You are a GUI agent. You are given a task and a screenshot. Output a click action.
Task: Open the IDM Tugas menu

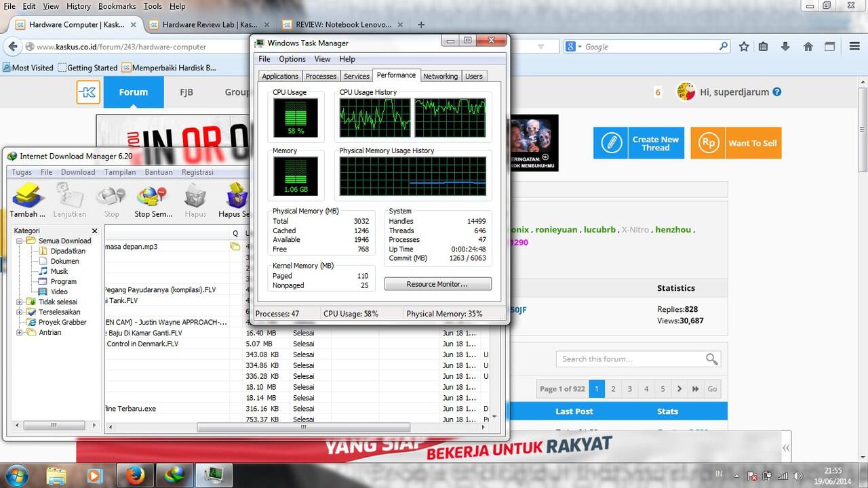point(22,172)
